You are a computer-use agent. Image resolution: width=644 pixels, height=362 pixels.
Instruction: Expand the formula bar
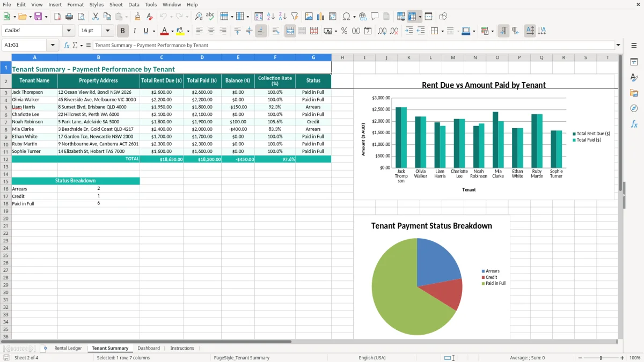click(x=618, y=45)
